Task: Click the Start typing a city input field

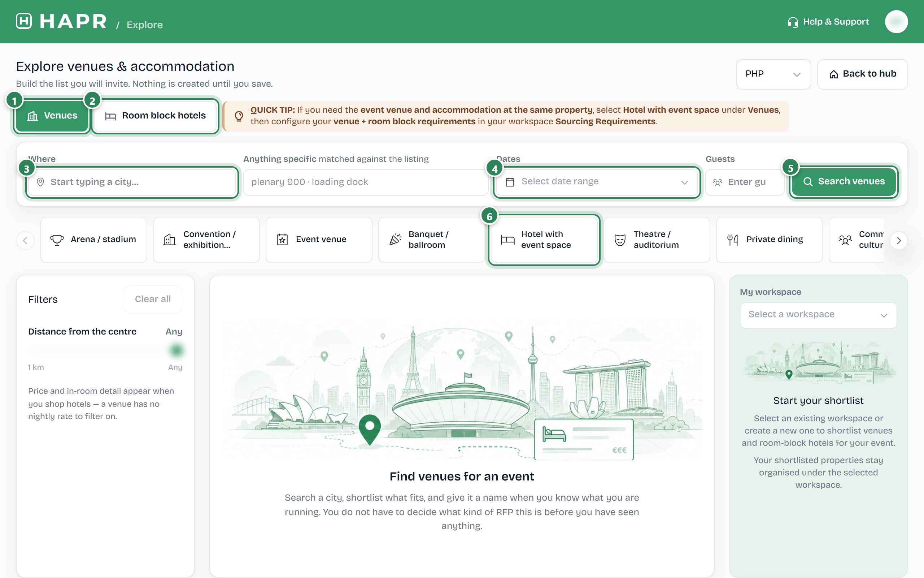Action: (x=132, y=182)
